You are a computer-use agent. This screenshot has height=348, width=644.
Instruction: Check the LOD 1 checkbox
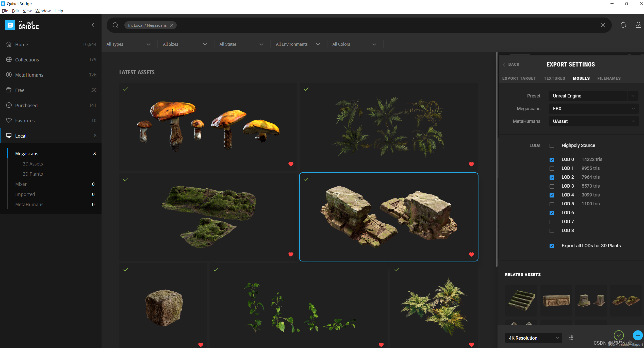click(552, 169)
